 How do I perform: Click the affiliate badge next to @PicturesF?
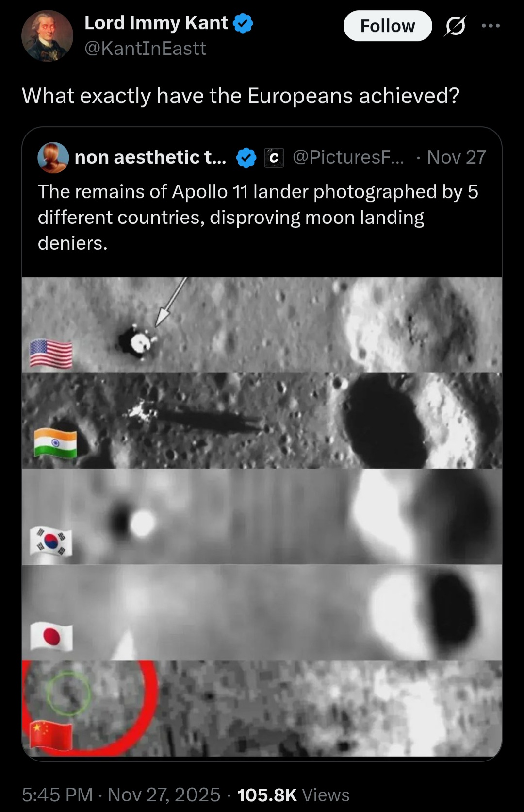pos(274,158)
